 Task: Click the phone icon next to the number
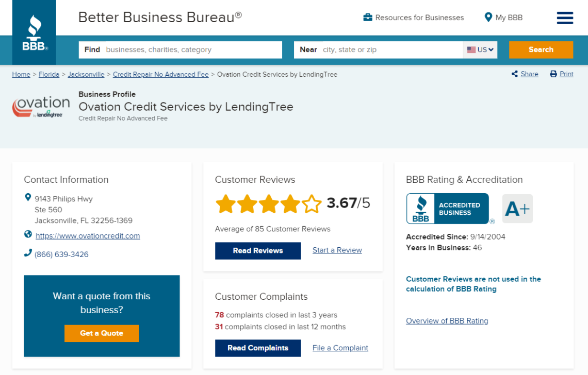(27, 254)
